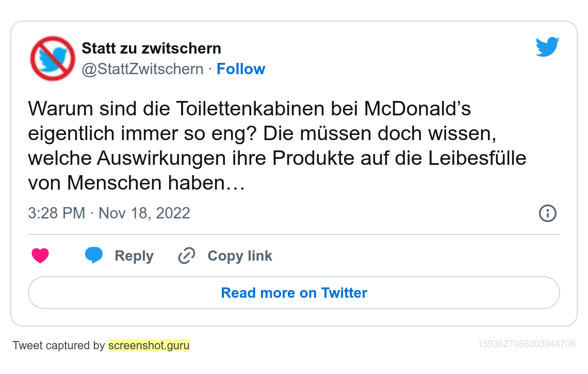Click the "Nov 18, 2022" date text

pyautogui.click(x=144, y=213)
